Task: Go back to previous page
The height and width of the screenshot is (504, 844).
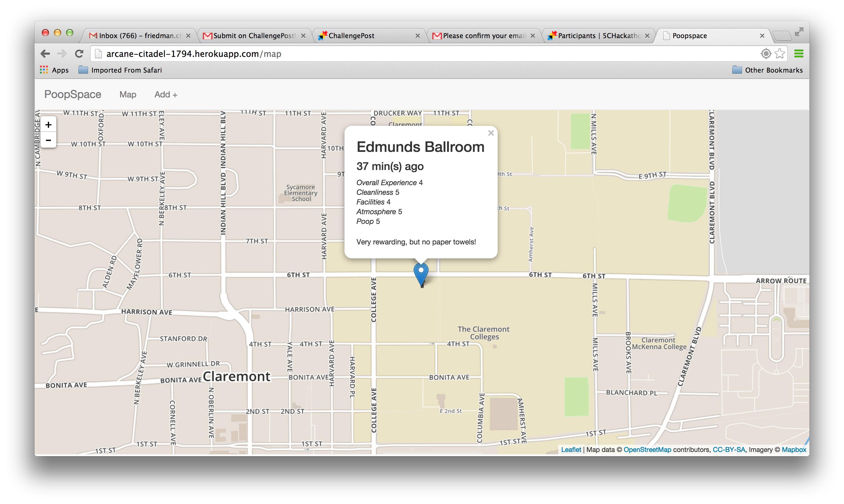Action: [x=45, y=54]
